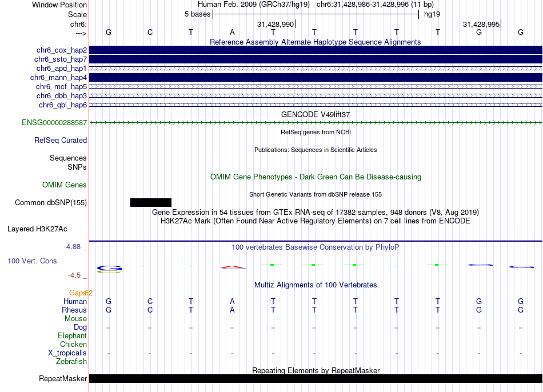Click the hg19 label beside the scale
Viewport: 543px width, 392px height.
pos(432,14)
